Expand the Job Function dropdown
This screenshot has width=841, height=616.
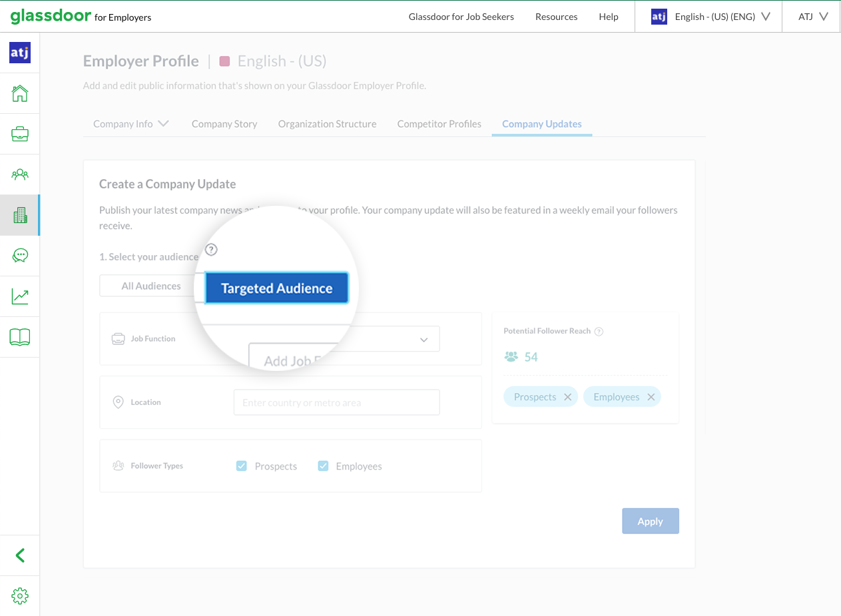(x=423, y=340)
